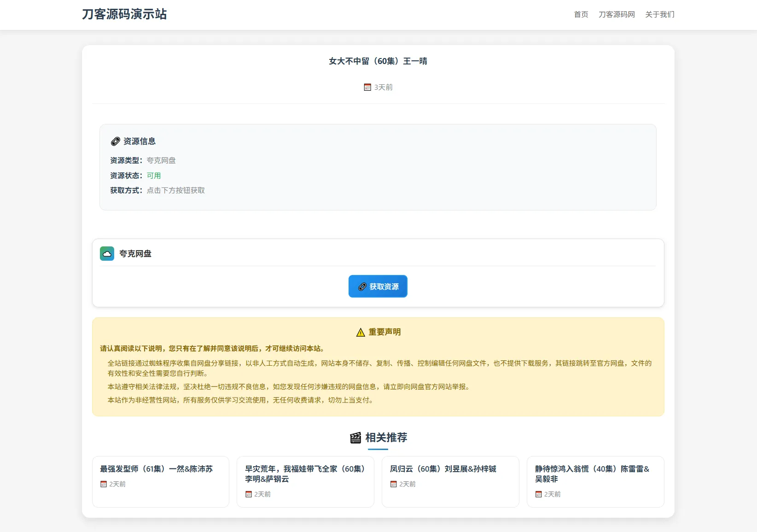Click the calendar icon on 凤归云 card
Screen dimensions: 757x532
(393, 484)
